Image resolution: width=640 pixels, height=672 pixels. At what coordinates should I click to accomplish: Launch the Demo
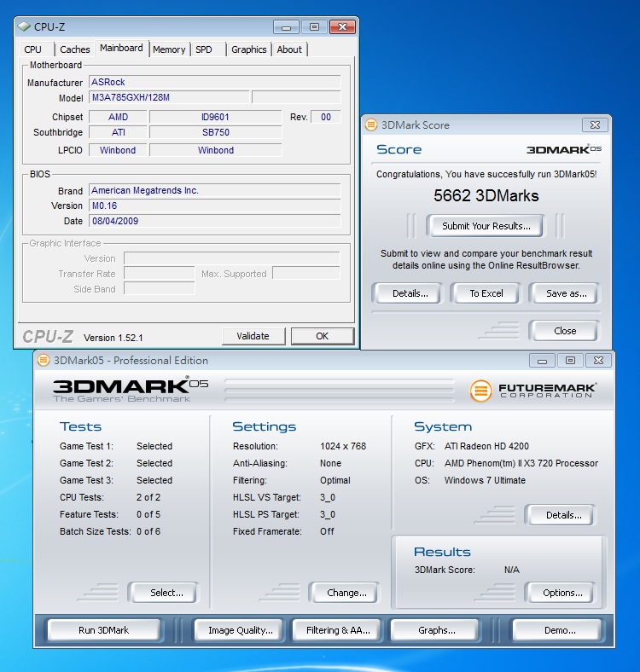pos(559,630)
